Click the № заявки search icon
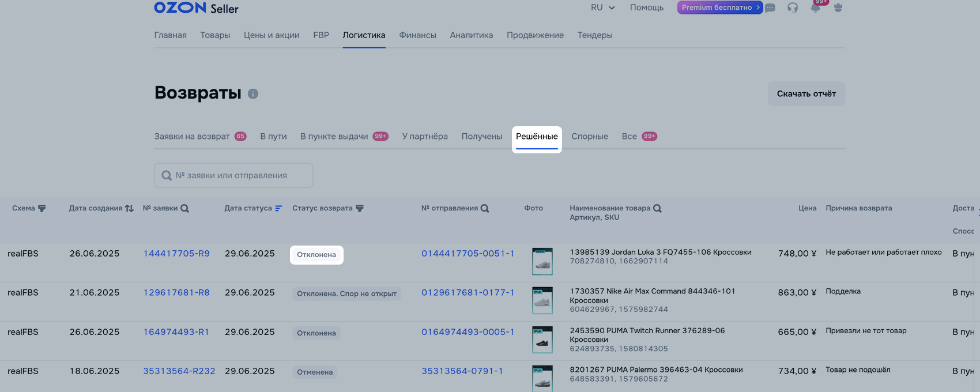The width and height of the screenshot is (980, 392). (184, 209)
